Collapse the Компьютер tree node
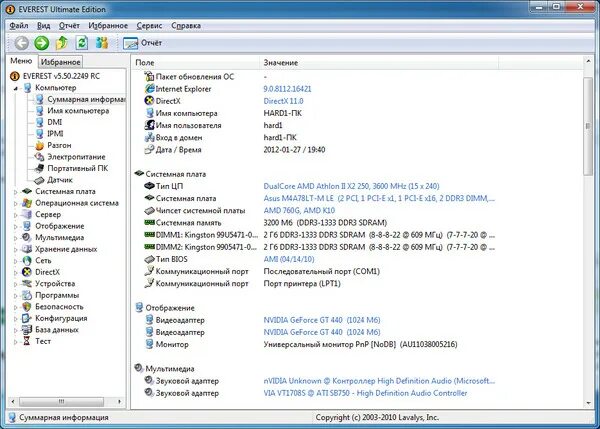Image resolution: width=600 pixels, height=429 pixels. (x=16, y=88)
